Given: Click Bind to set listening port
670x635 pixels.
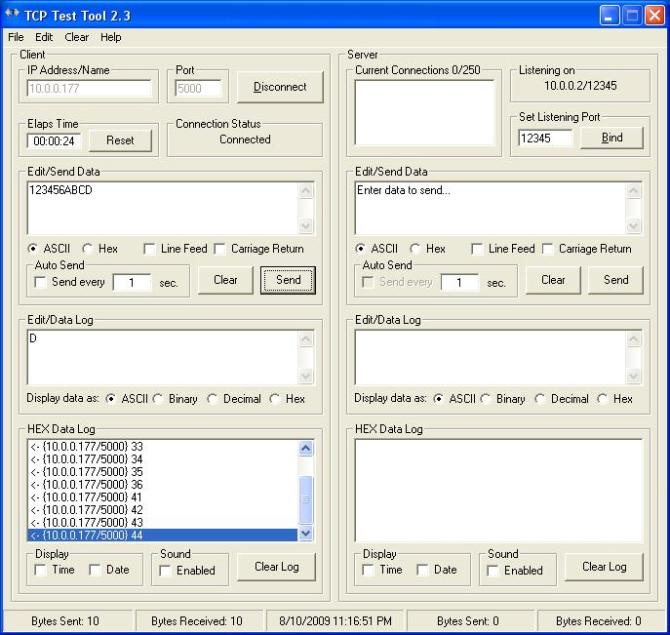Looking at the screenshot, I should click(x=612, y=138).
